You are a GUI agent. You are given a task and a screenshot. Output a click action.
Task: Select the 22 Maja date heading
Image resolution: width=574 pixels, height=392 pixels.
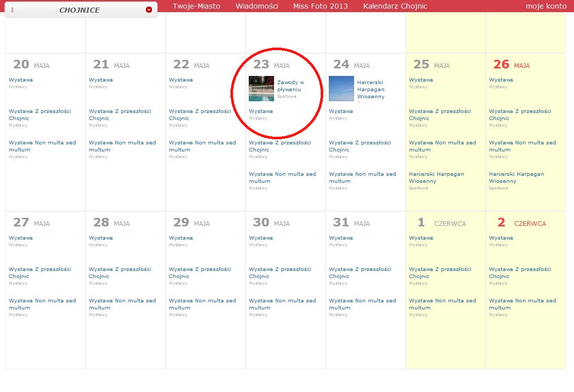coord(192,64)
